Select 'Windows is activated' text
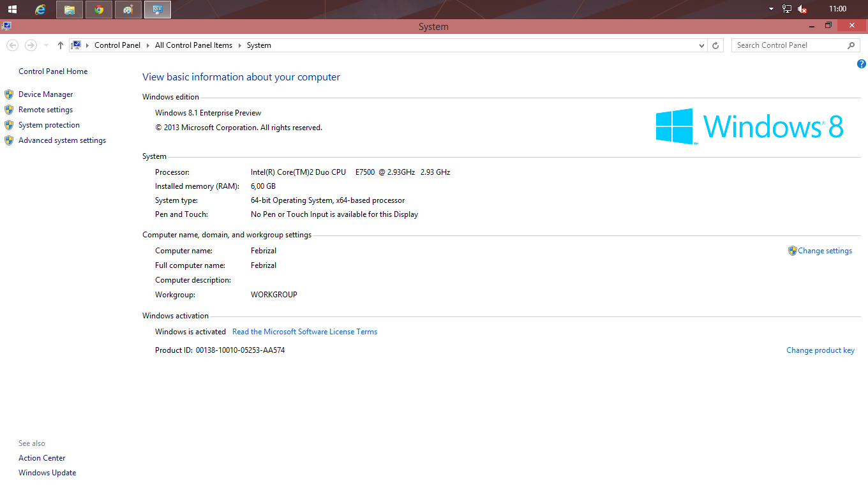Image resolution: width=868 pixels, height=490 pixels. click(190, 332)
